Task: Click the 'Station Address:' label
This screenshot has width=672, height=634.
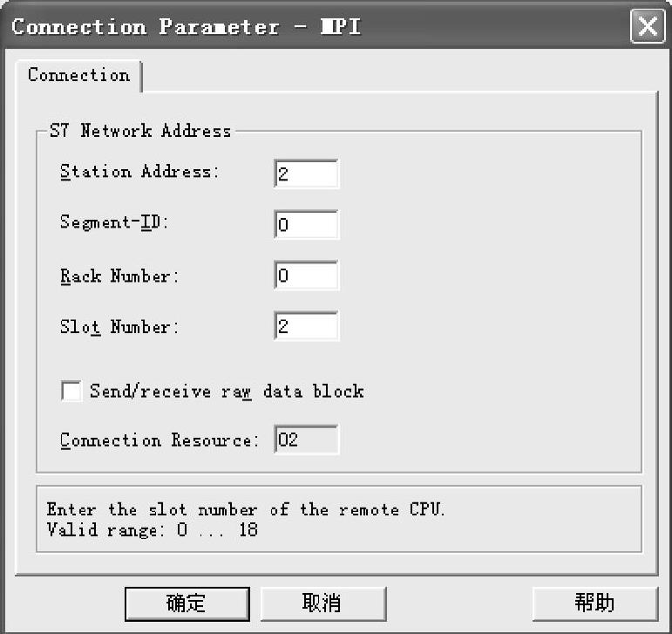Action: pos(139,172)
